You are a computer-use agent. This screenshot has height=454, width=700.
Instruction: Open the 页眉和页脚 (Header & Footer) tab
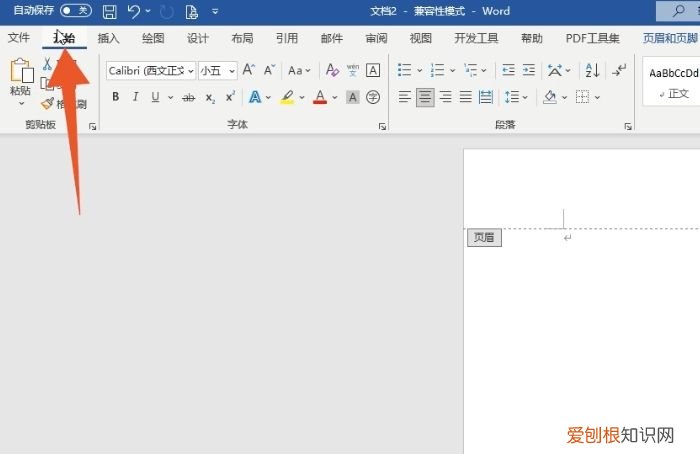point(671,38)
